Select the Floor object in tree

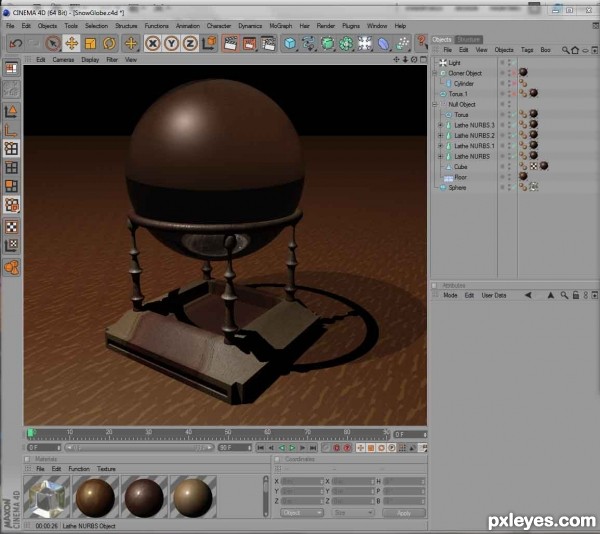tap(460, 177)
